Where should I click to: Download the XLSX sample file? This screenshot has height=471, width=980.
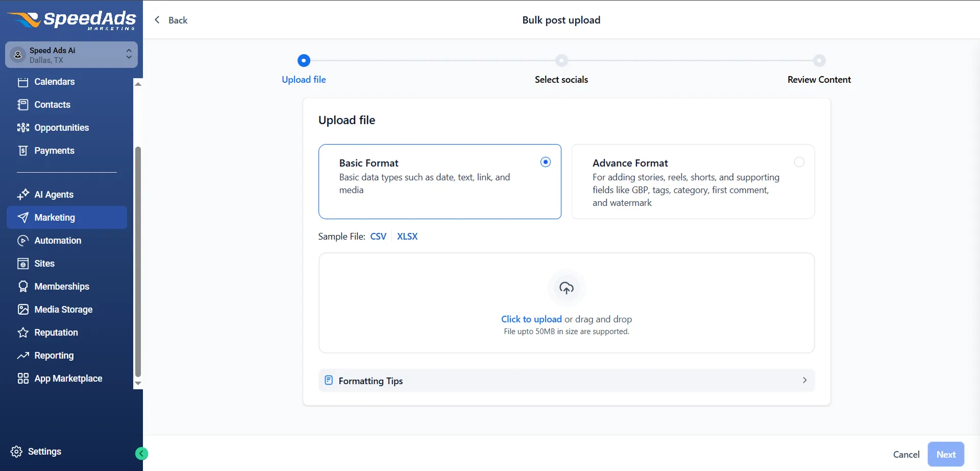(407, 237)
